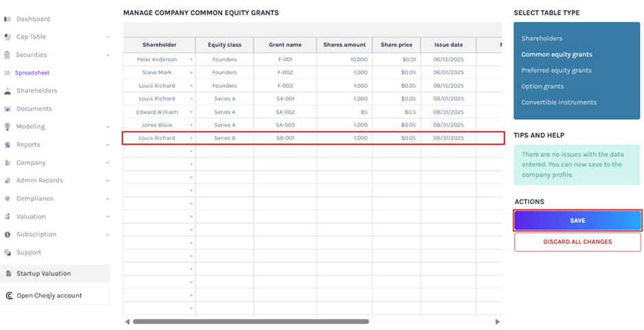Click Open Cheqly account button
This screenshot has width=644, height=330.
point(55,296)
